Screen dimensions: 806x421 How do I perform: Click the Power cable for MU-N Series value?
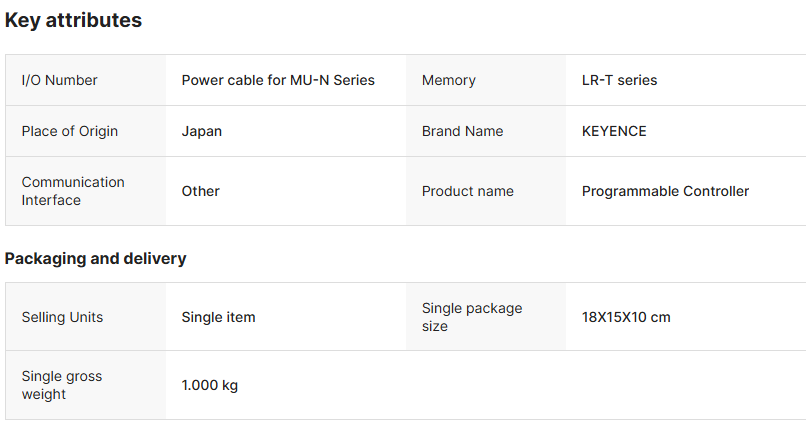tap(278, 80)
